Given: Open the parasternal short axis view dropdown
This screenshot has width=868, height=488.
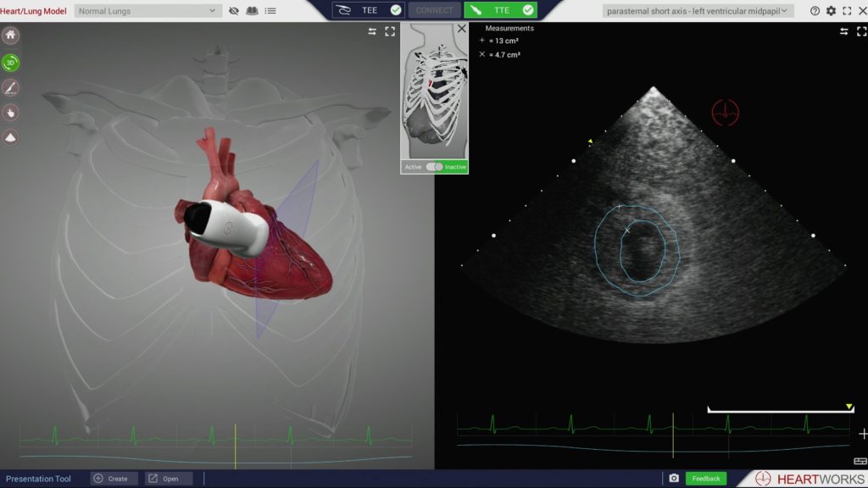Looking at the screenshot, I should [698, 11].
